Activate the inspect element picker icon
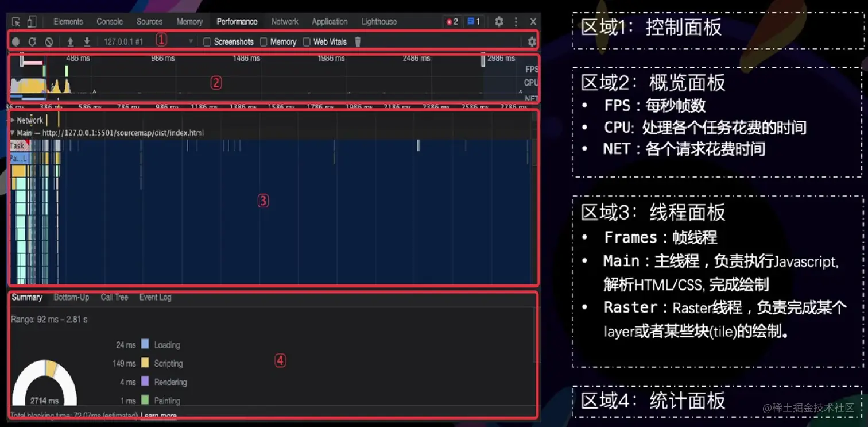The image size is (868, 427). pos(16,22)
